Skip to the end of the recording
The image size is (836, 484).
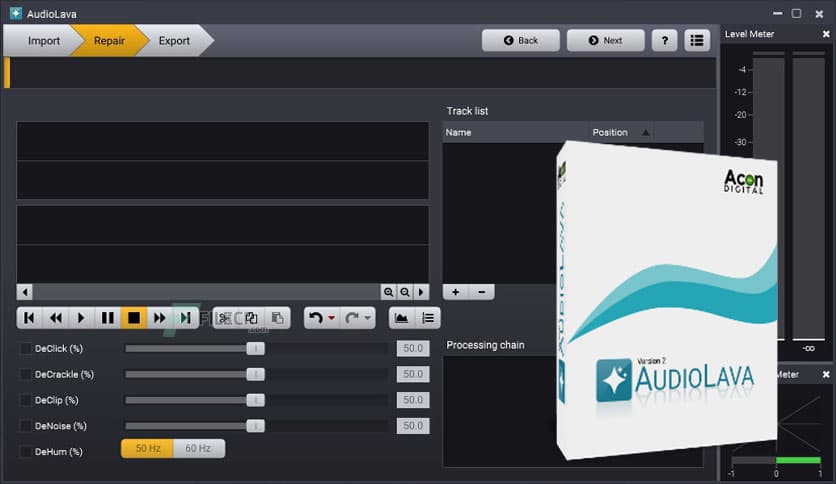[x=185, y=318]
